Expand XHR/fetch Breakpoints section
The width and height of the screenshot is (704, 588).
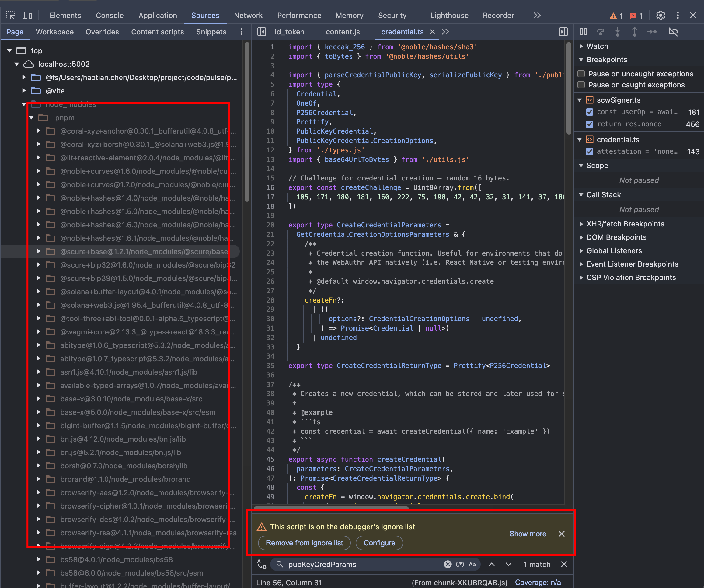(581, 224)
